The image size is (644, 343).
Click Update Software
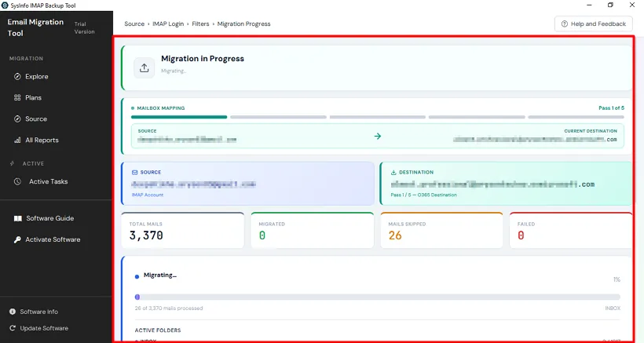44,328
